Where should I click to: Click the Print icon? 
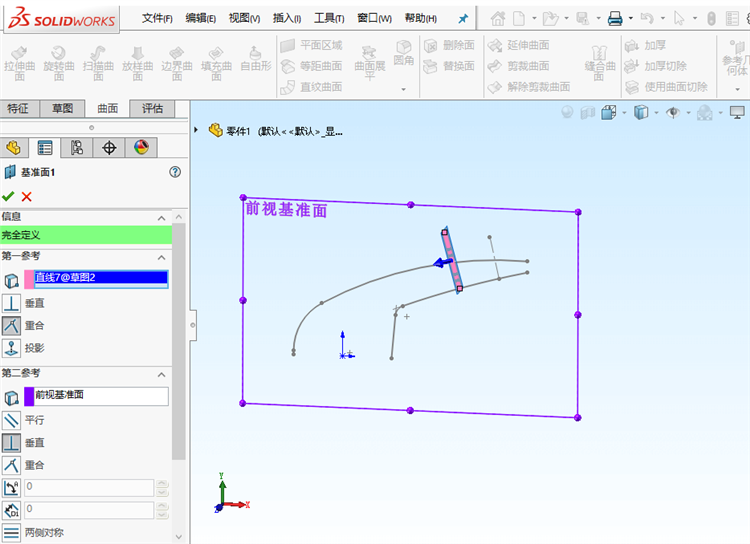coord(615,19)
